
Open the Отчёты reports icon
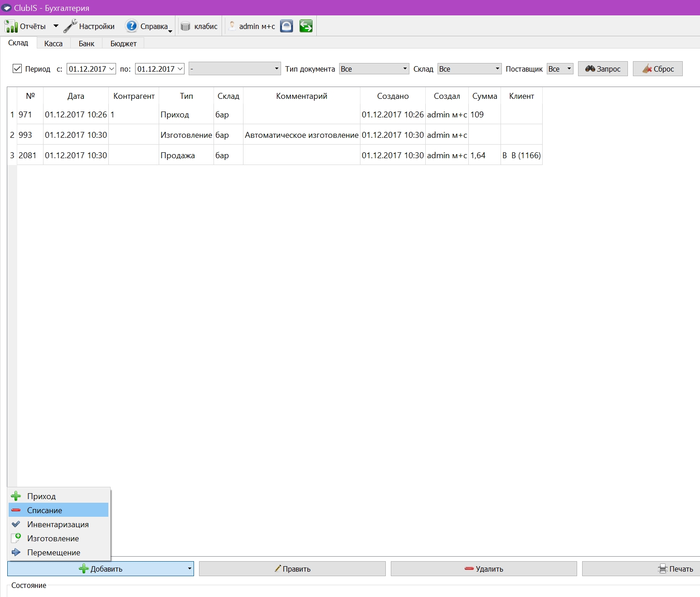pos(11,26)
